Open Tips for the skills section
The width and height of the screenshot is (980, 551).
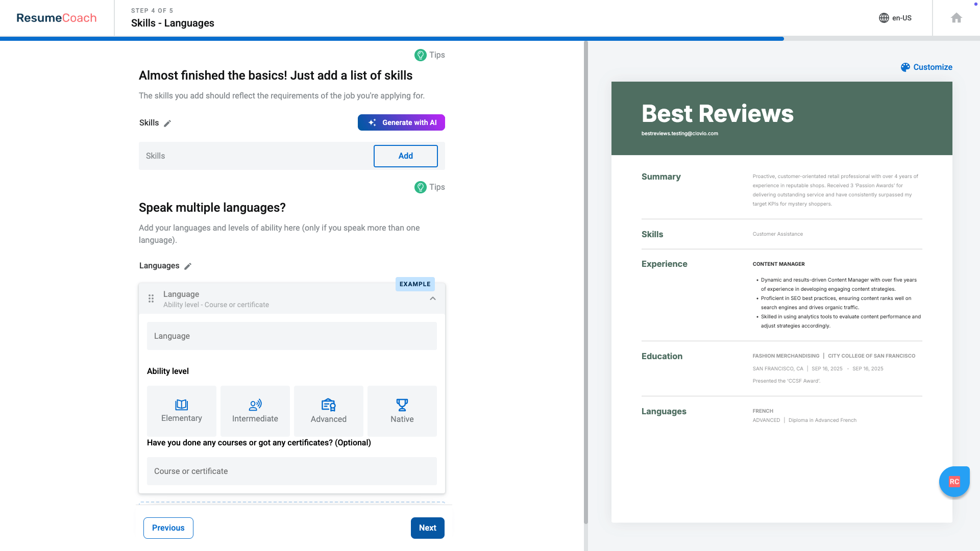click(x=430, y=55)
